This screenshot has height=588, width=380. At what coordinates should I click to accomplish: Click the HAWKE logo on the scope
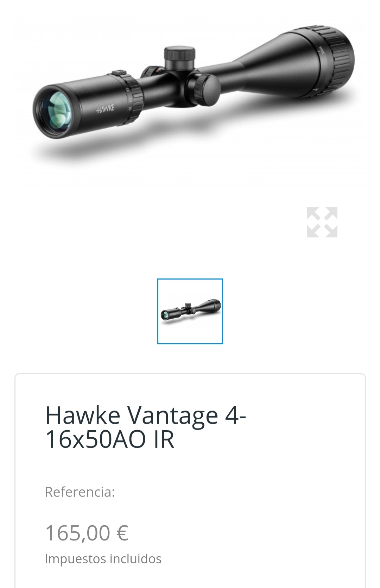tap(105, 109)
